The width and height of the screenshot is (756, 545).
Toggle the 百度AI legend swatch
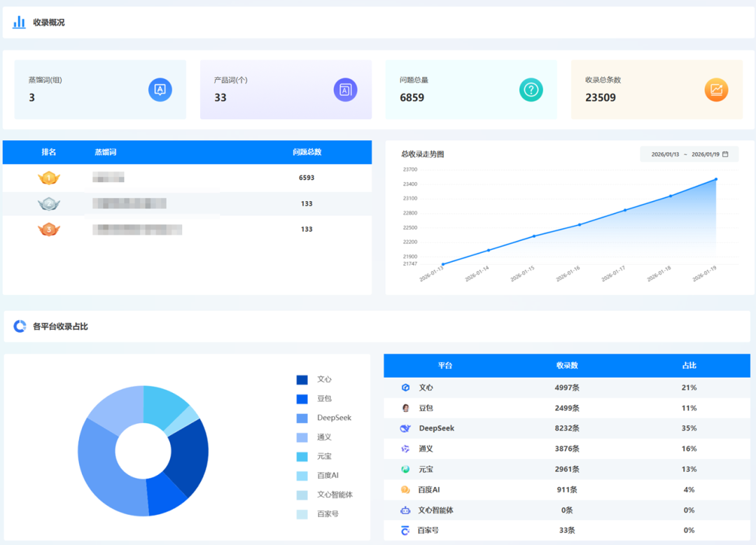[302, 476]
